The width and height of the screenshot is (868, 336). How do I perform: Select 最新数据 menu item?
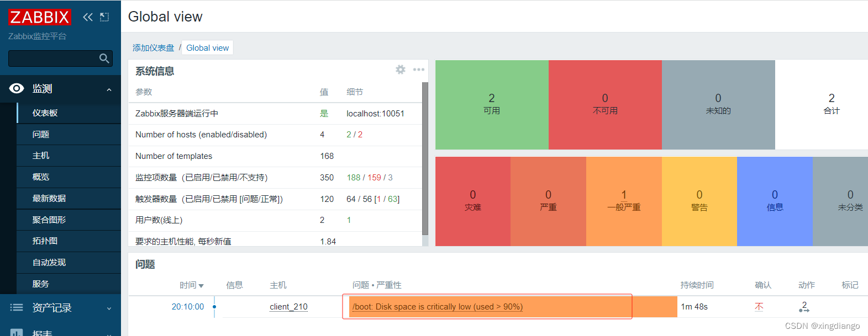[49, 199]
